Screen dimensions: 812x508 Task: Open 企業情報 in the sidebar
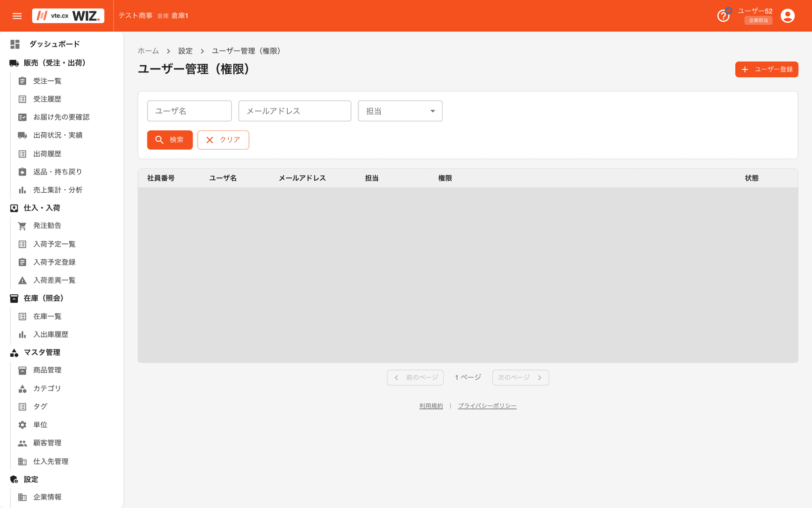click(47, 497)
